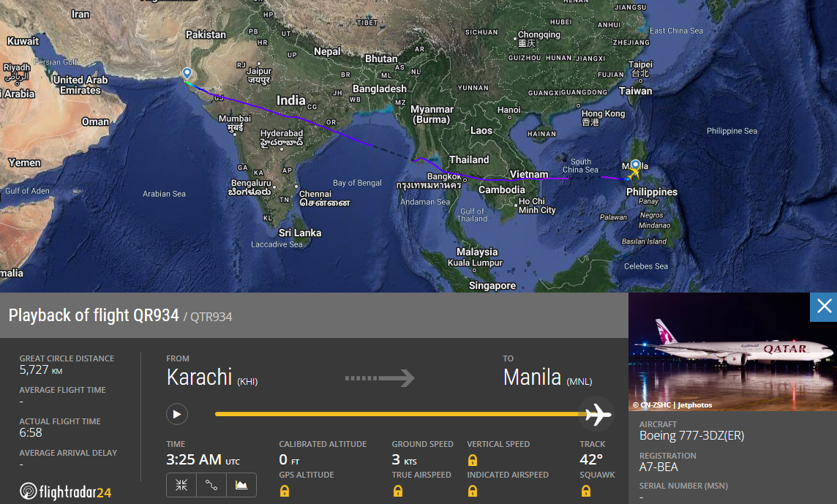Start flight playback with the play button

point(176,414)
